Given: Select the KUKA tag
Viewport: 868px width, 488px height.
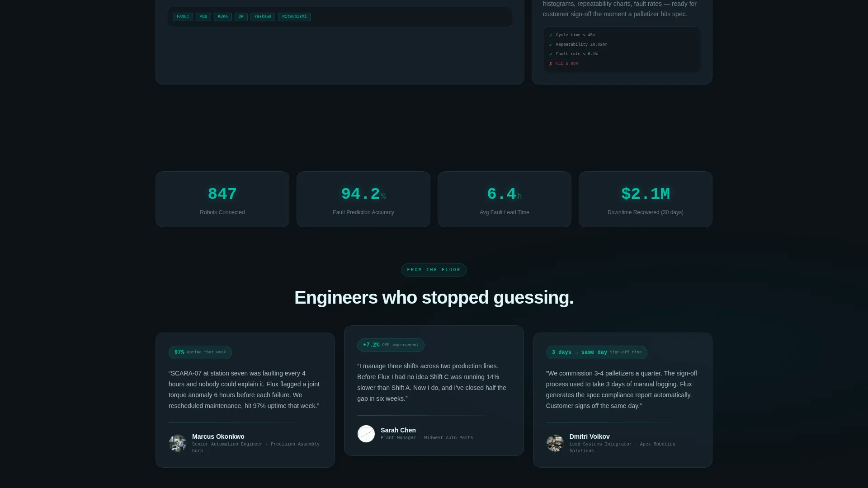Looking at the screenshot, I should coord(223,17).
